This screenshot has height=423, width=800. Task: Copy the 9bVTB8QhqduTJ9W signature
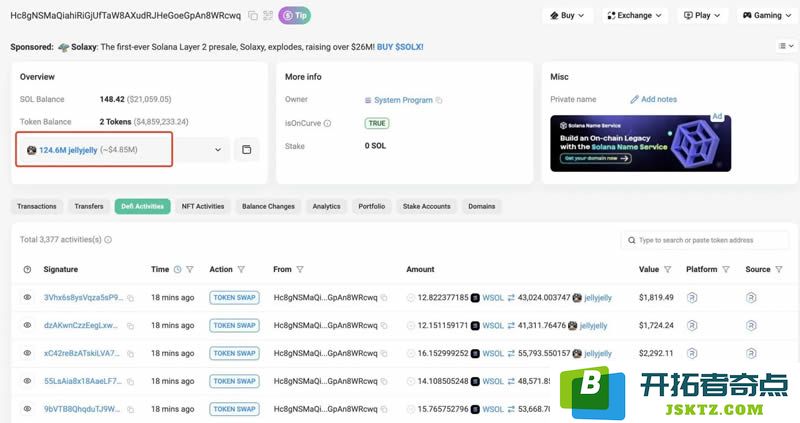pos(131,409)
